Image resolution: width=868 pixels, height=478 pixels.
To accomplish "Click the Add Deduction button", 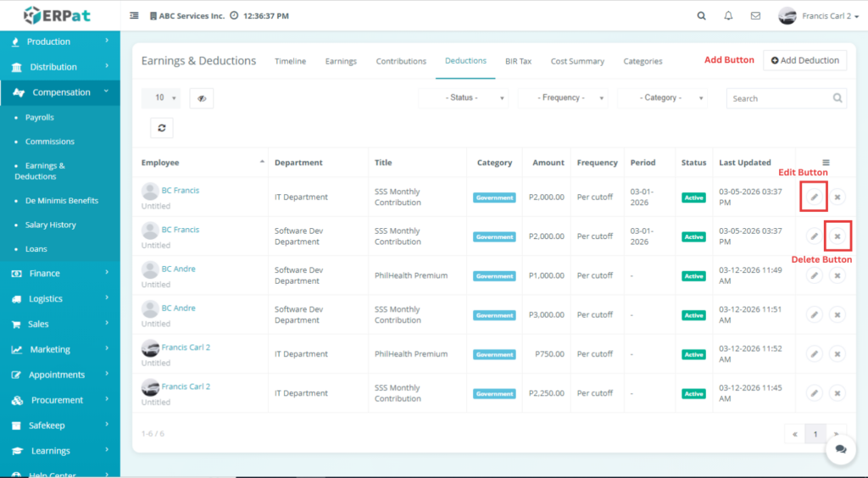I will click(804, 60).
